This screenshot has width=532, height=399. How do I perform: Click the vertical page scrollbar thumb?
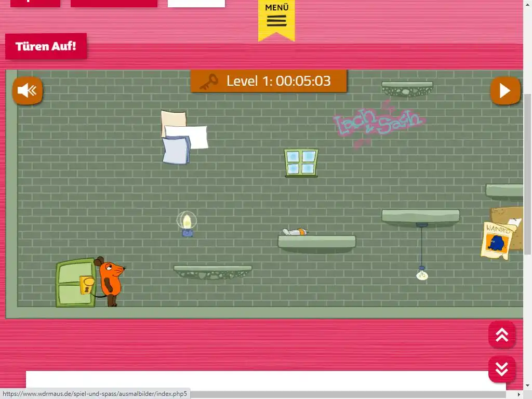(x=528, y=174)
